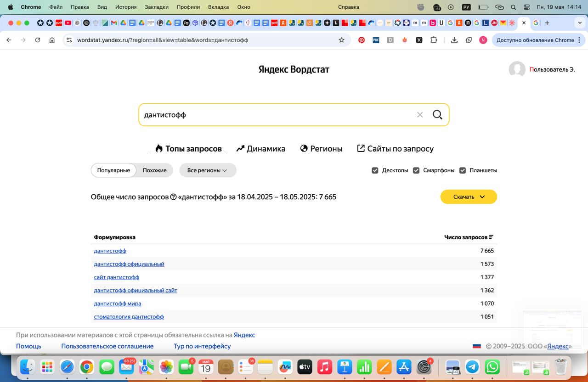588x382 pixels.
Task: Click the Chrome back arrow
Action: [9, 40]
